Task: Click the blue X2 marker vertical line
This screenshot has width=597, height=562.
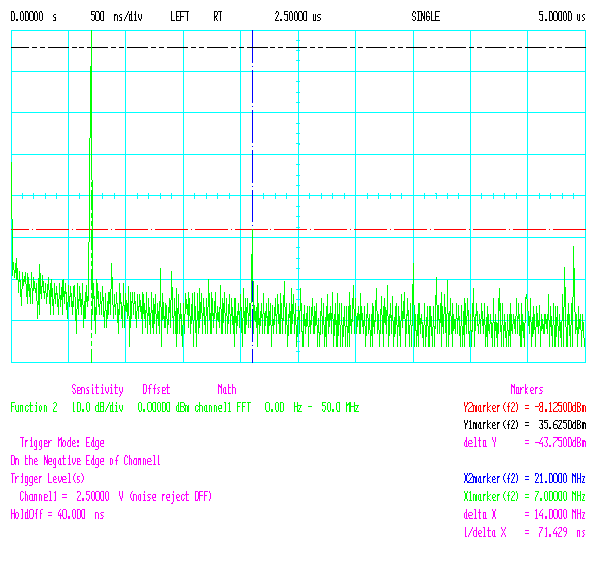Action: (x=252, y=196)
